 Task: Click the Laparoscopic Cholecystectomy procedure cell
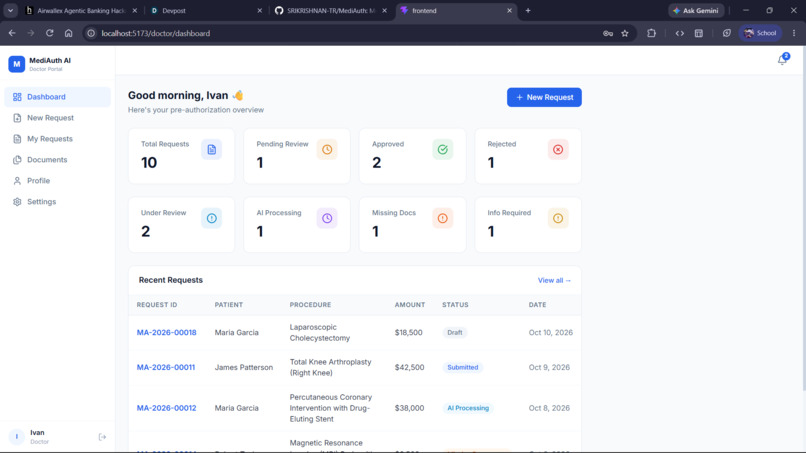pyautogui.click(x=320, y=333)
